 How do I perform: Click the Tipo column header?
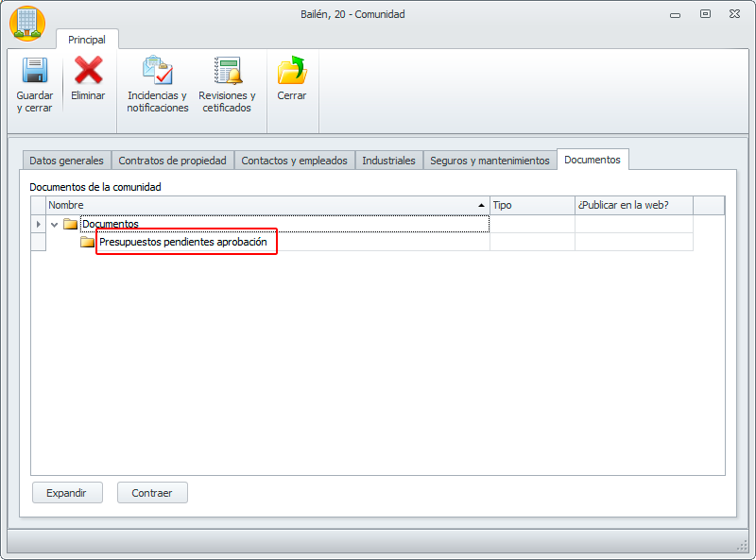tap(532, 205)
